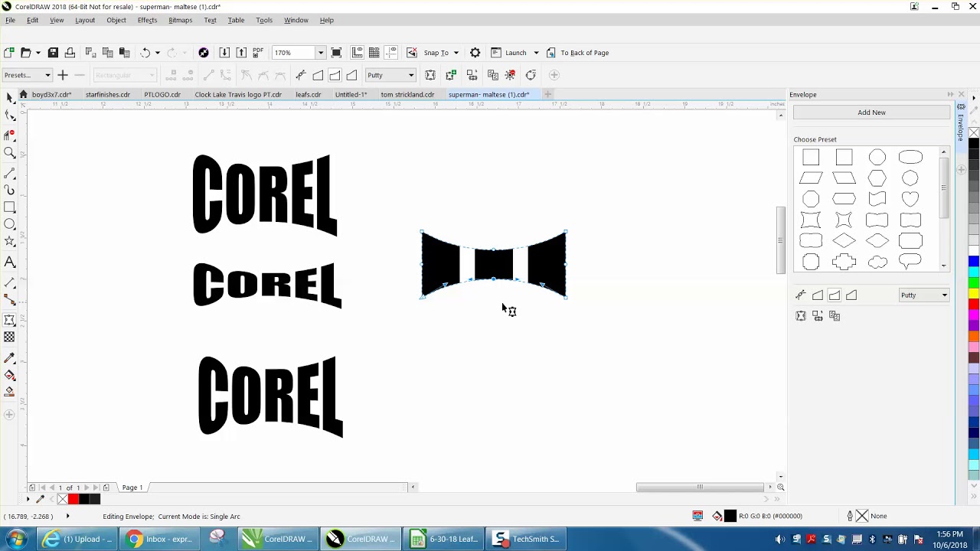Choose the heart envelope preset
This screenshot has width=980, height=551.
(910, 199)
